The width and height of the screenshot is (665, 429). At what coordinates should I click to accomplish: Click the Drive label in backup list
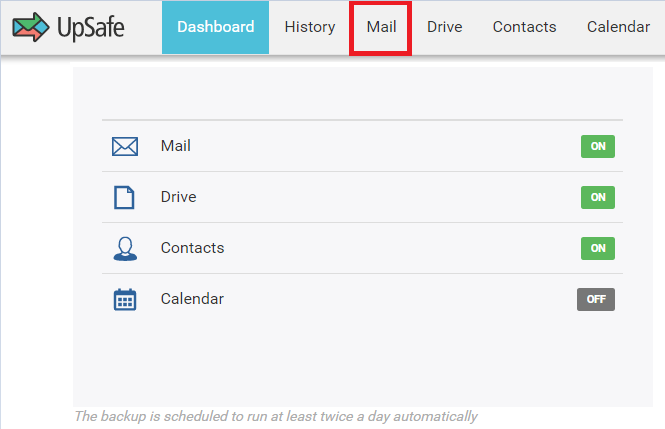coord(179,197)
